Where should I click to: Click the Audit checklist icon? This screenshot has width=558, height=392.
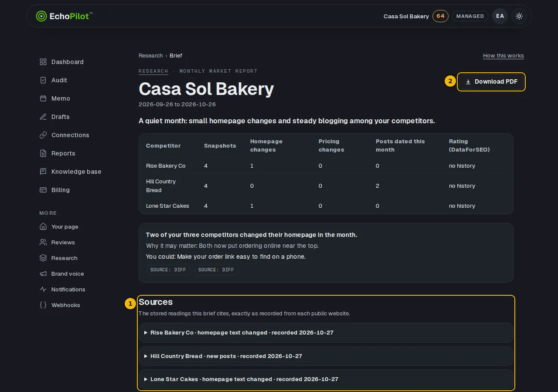(43, 80)
